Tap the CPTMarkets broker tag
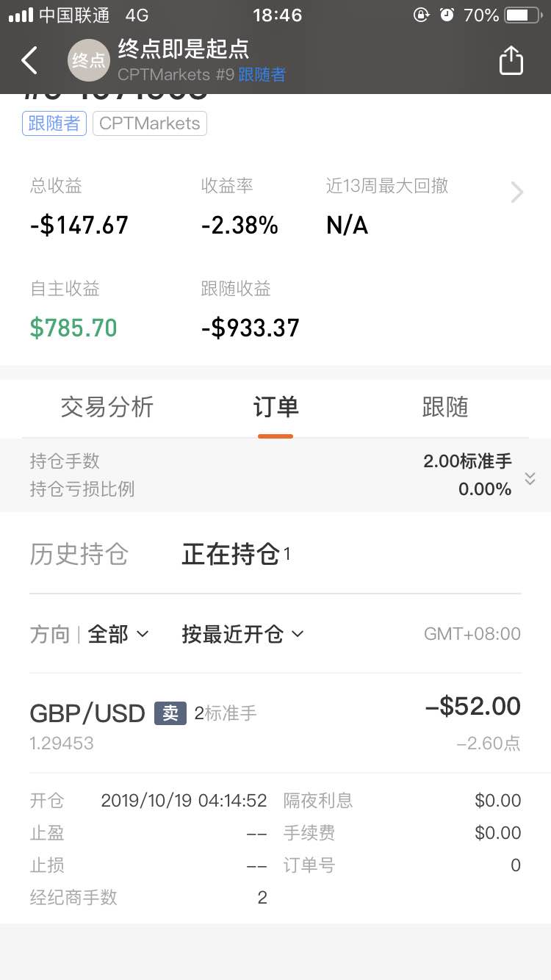The height and width of the screenshot is (980, 551). [149, 123]
